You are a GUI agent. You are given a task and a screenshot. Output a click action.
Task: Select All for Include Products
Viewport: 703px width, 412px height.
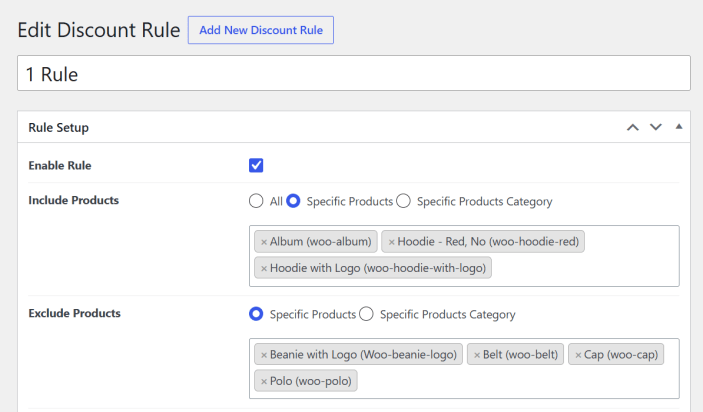[256, 201]
